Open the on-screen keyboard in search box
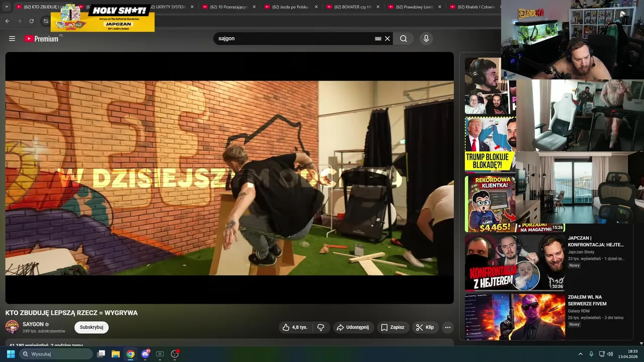644x362 pixels. [378, 39]
